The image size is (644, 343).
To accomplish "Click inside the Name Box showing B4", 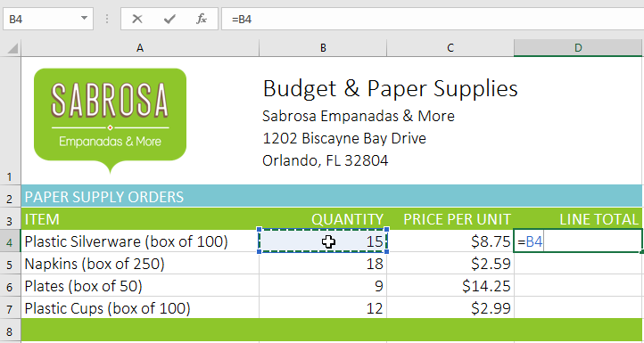I will (x=40, y=19).
